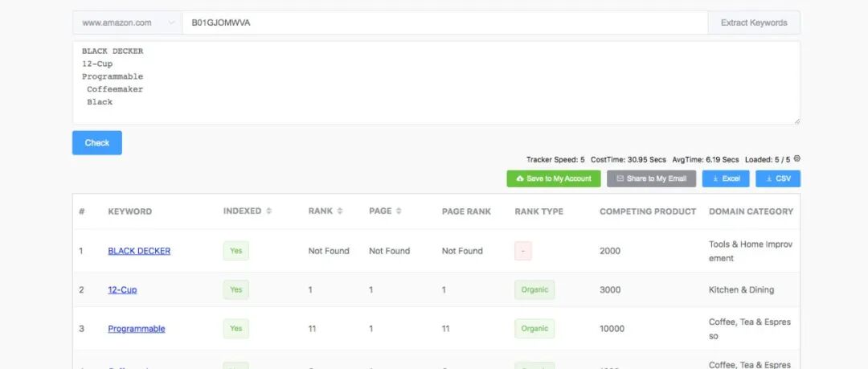Sort by the INDEXED column arrows
Screen dimensions: 868x369
[269, 211]
